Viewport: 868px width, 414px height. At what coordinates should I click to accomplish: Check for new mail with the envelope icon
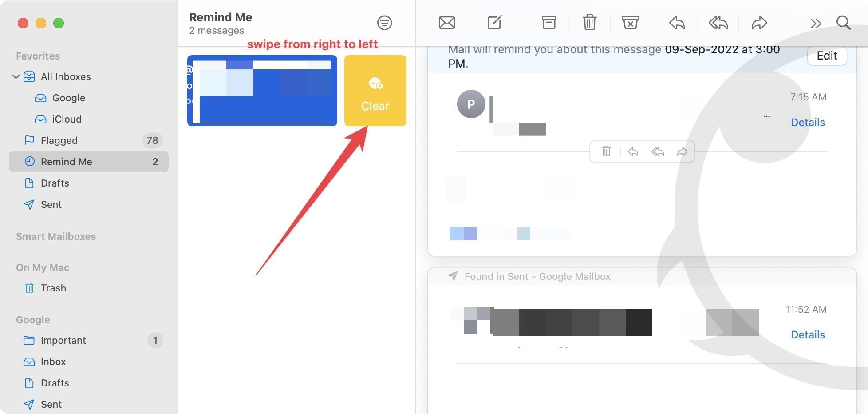[x=446, y=22]
